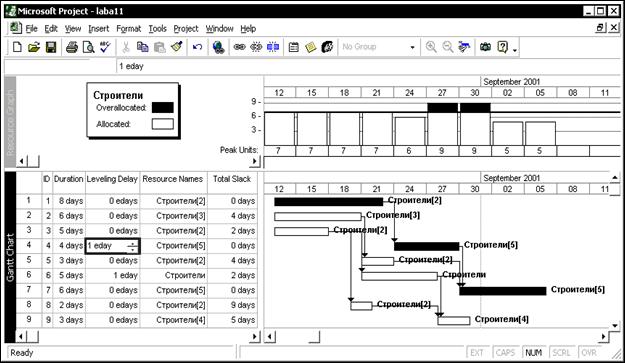Print the current view

pos(72,47)
